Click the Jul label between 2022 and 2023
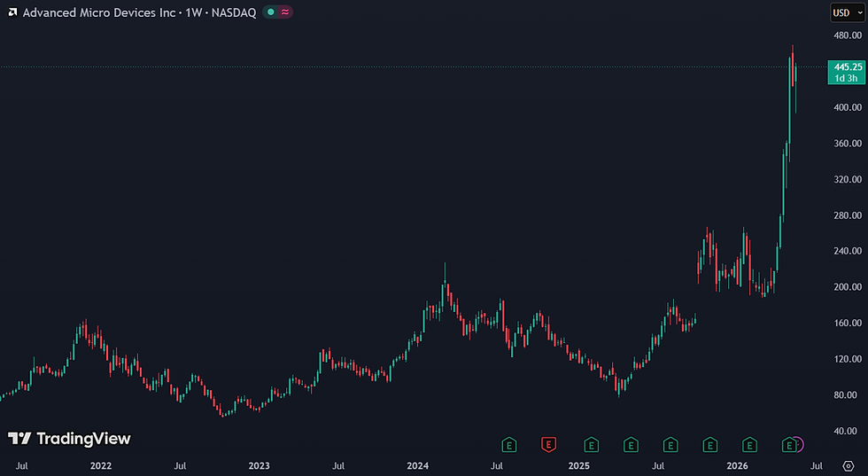The image size is (868, 476). tap(180, 466)
